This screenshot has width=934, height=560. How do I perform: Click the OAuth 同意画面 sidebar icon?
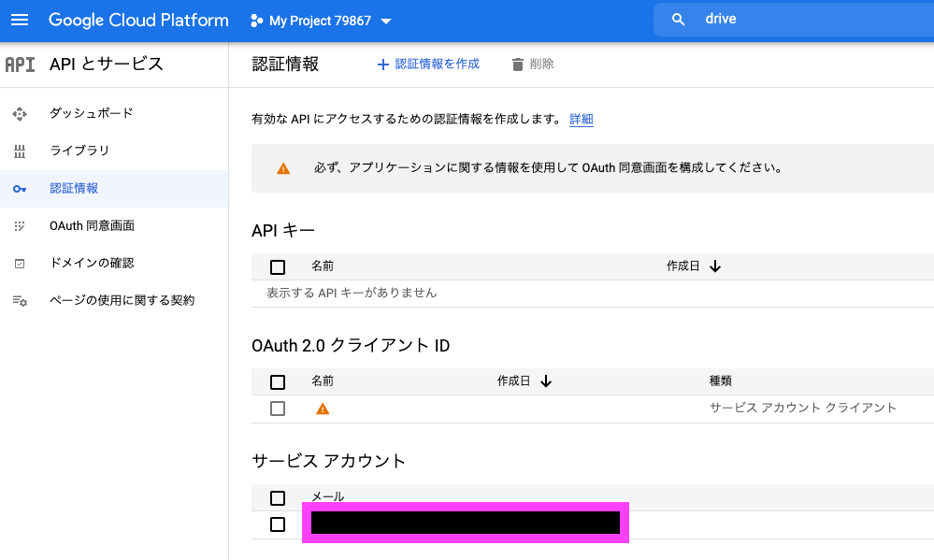(x=20, y=226)
